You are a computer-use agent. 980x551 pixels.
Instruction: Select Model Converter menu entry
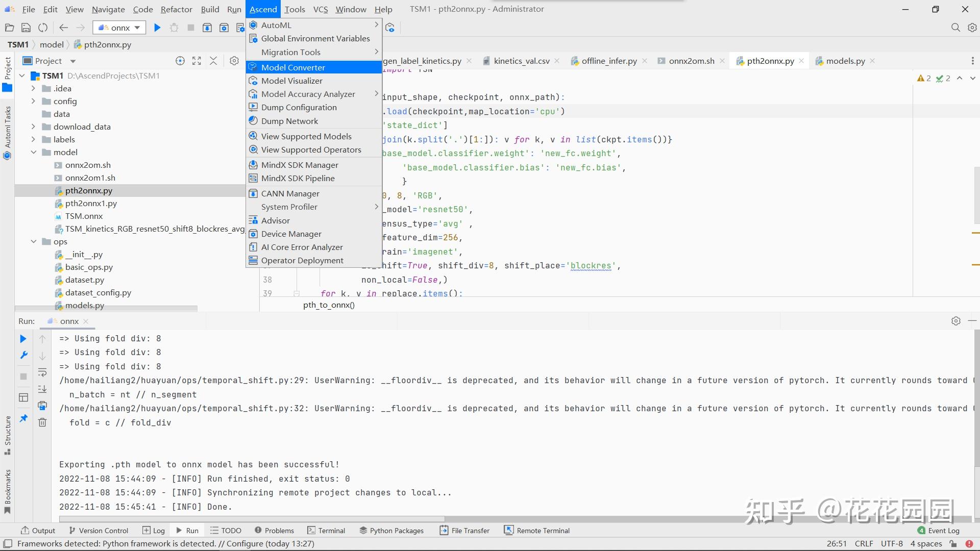tap(293, 67)
